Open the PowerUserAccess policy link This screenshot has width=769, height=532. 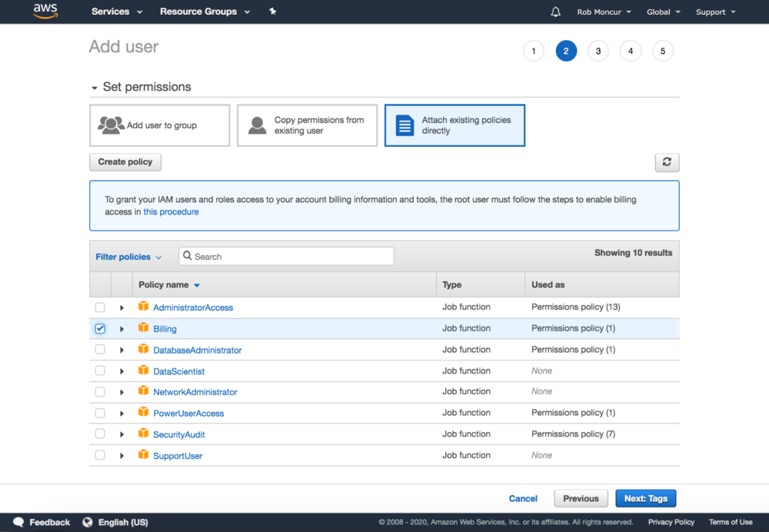point(188,414)
